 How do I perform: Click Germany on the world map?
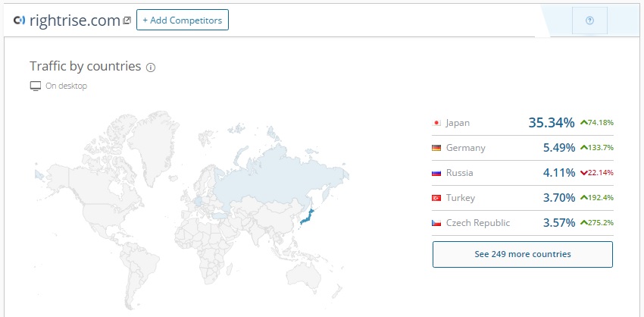199,202
